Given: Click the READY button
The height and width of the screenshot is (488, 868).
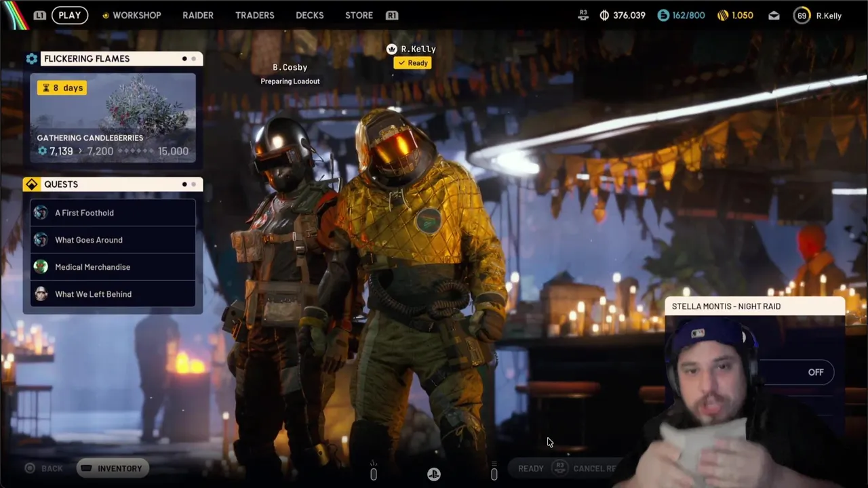Looking at the screenshot, I should click(530, 468).
